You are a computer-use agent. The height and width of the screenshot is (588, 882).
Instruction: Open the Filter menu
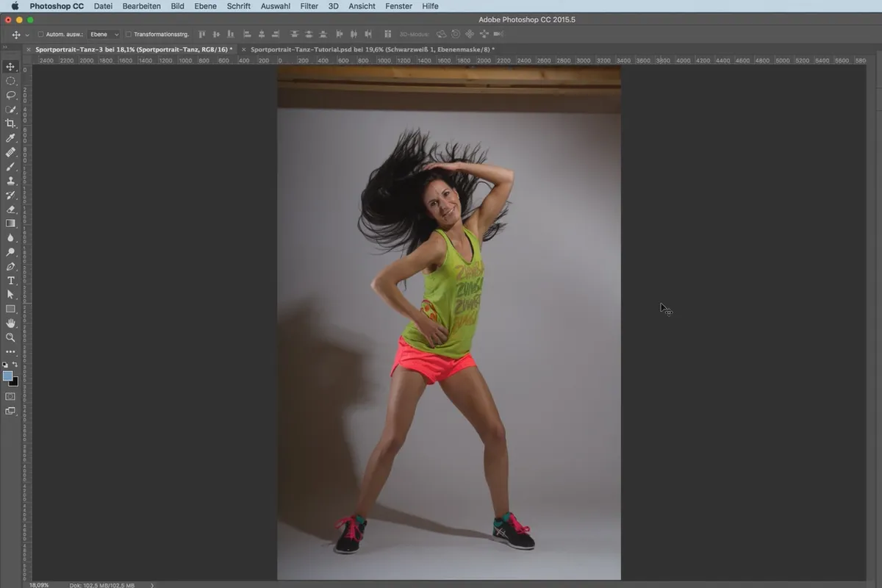[309, 6]
